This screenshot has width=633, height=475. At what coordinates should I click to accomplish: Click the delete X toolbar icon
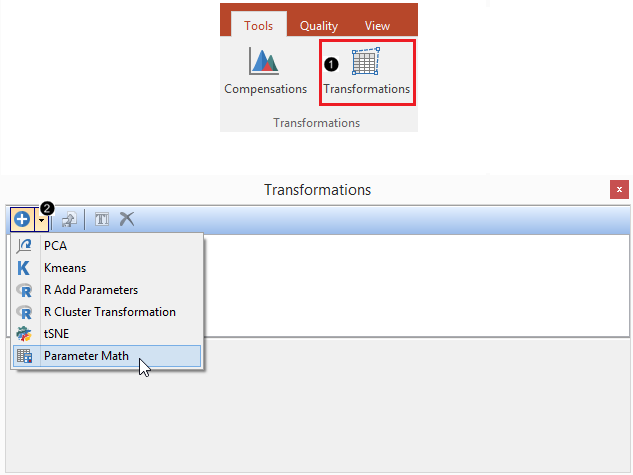[127, 219]
